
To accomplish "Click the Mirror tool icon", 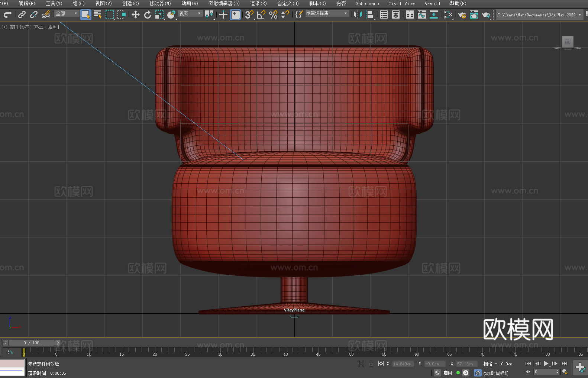I will 358,14.
